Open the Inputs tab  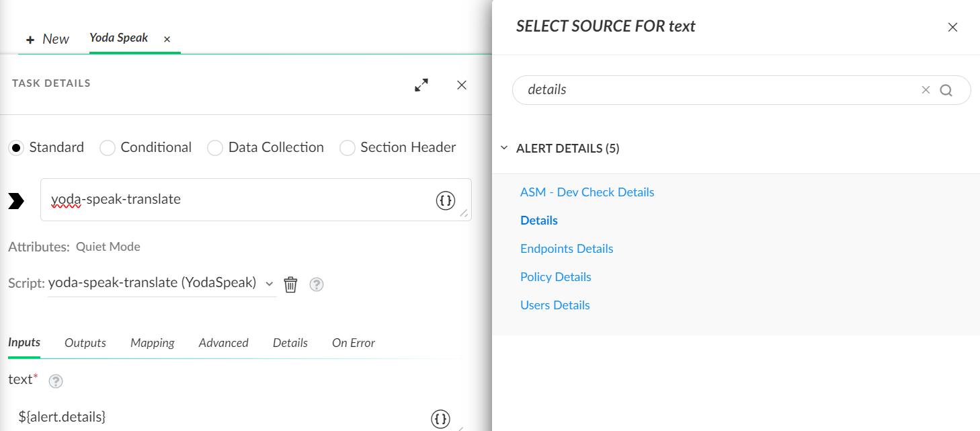(24, 342)
